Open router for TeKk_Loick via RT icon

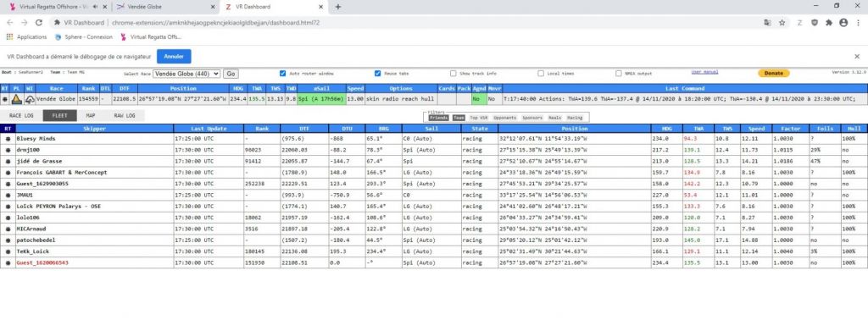[8, 251]
